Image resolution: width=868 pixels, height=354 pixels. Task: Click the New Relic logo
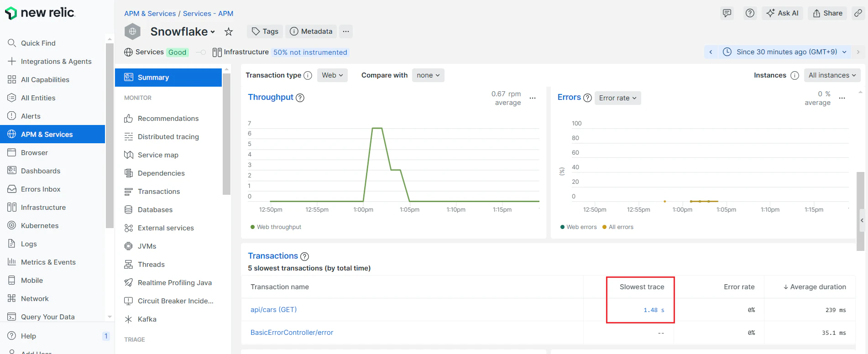coord(40,13)
